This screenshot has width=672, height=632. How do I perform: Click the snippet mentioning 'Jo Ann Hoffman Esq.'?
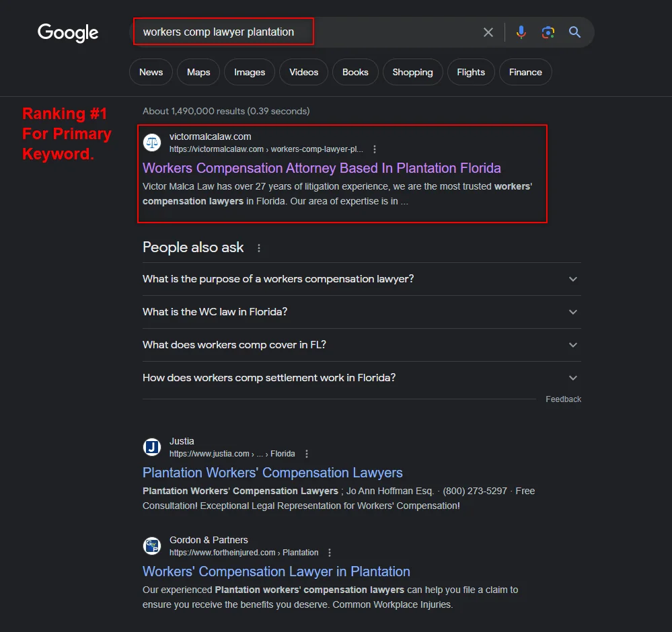[338, 498]
